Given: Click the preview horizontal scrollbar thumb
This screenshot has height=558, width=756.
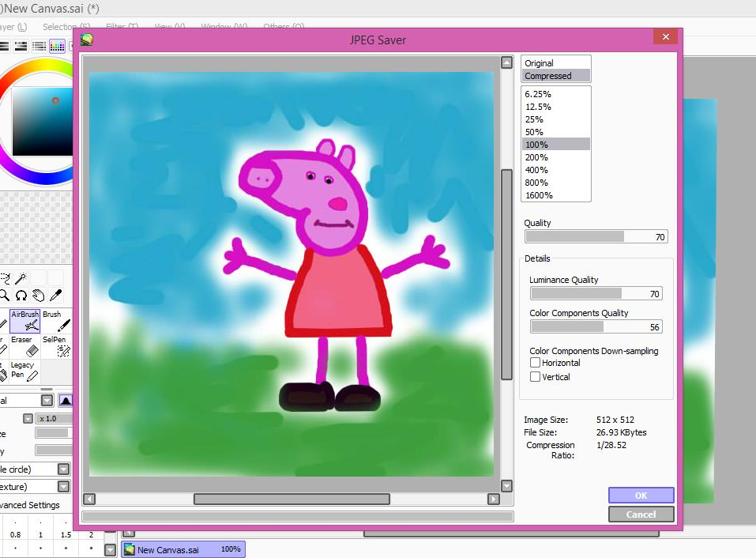Looking at the screenshot, I should pyautogui.click(x=291, y=499).
